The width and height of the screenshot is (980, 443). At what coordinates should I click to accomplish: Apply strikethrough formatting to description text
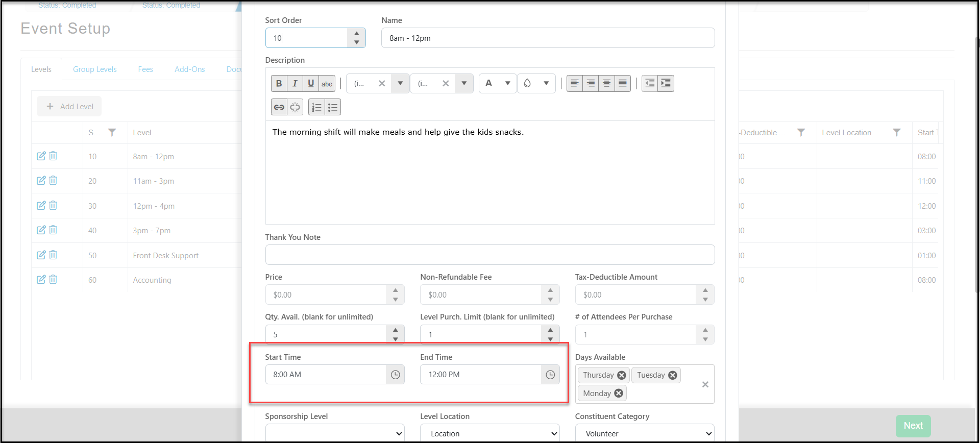[327, 83]
